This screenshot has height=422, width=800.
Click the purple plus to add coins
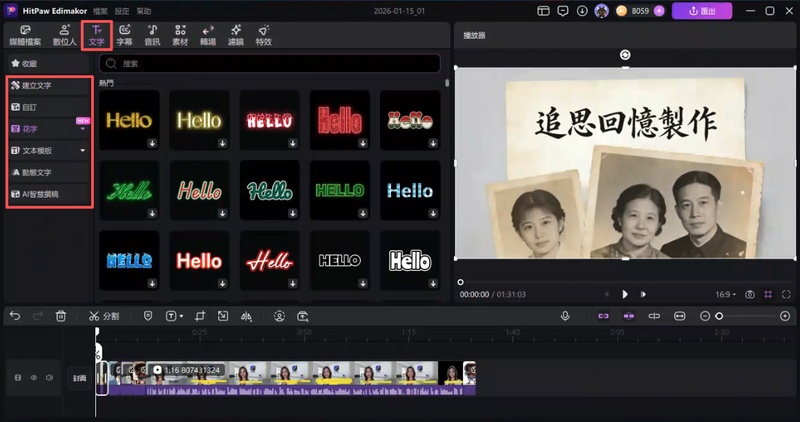pyautogui.click(x=659, y=11)
